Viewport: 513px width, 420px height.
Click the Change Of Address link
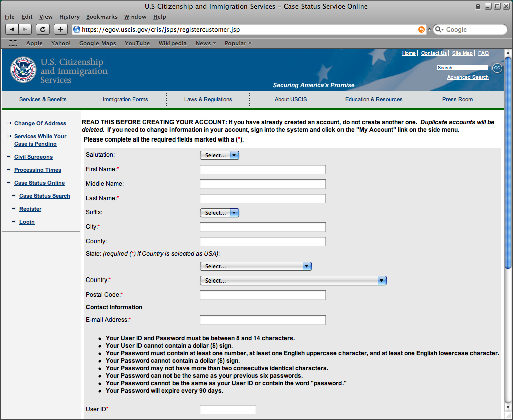(40, 123)
